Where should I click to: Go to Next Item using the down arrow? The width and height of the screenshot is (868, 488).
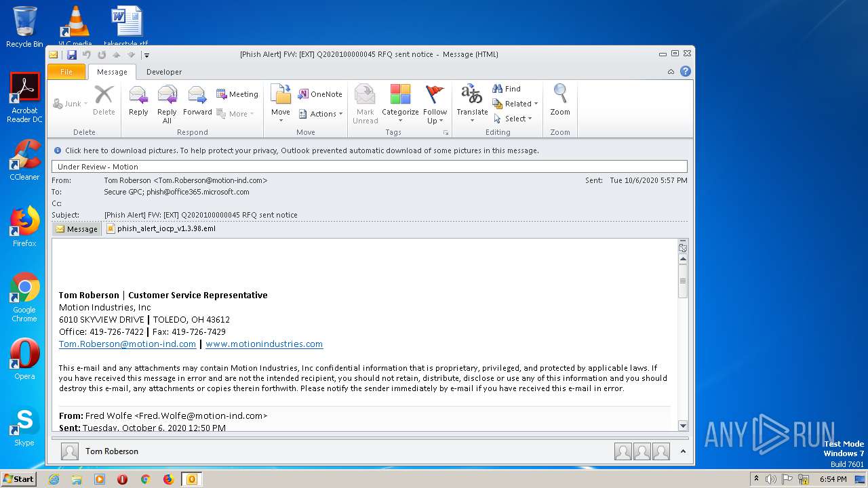coord(131,55)
